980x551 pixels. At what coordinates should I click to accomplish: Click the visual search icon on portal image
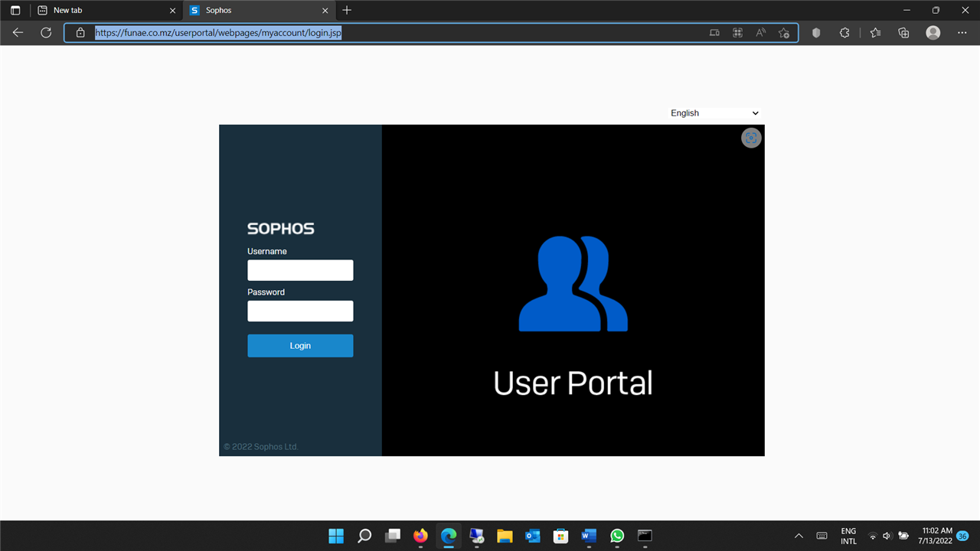tap(751, 138)
